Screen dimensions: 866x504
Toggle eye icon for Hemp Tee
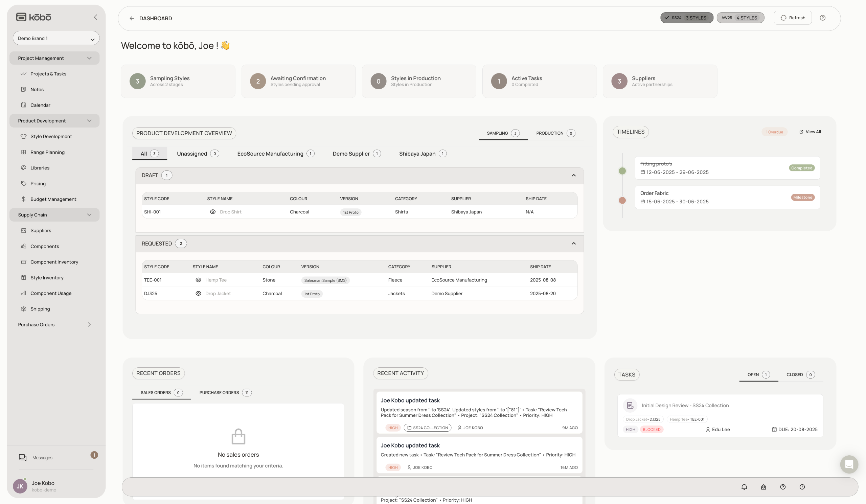[198, 280]
